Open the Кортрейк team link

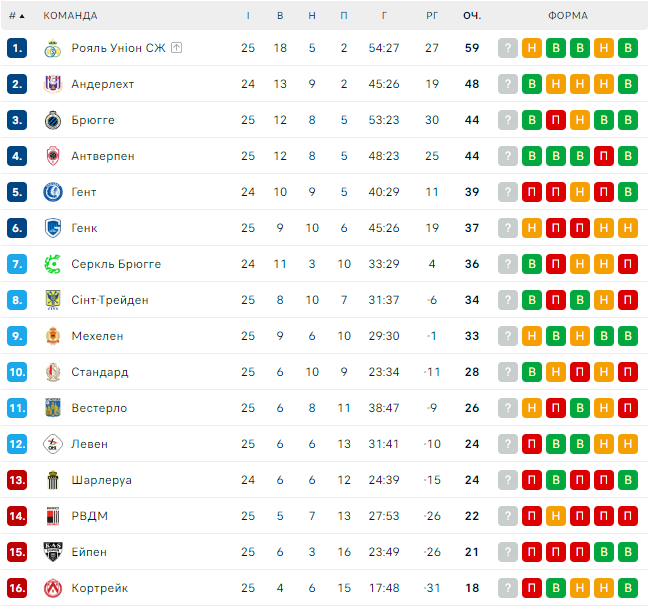coord(99,588)
